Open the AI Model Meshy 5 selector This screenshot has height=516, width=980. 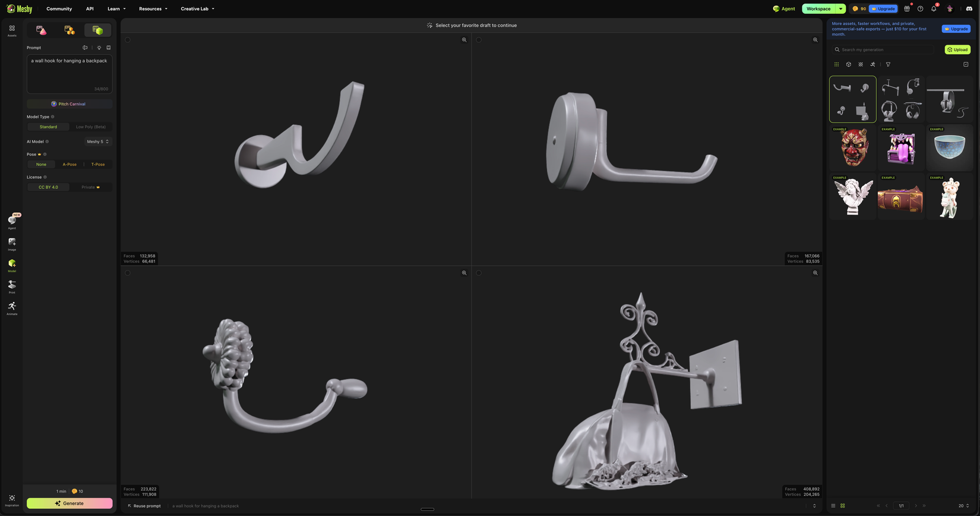97,141
